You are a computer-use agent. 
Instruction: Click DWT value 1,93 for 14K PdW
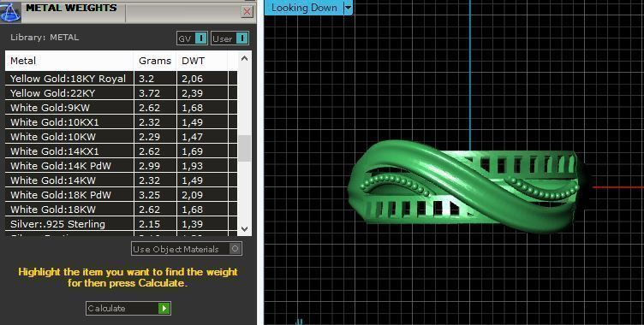192,166
